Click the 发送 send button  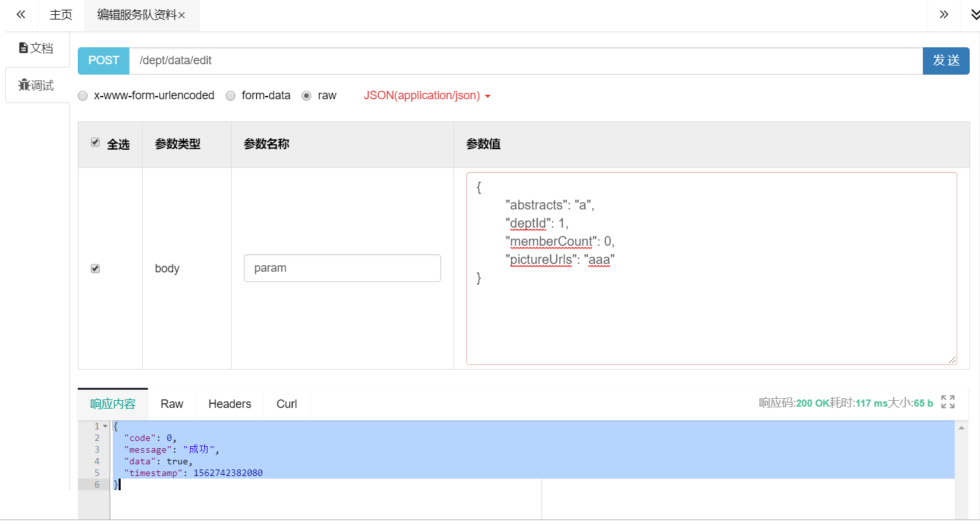point(946,60)
